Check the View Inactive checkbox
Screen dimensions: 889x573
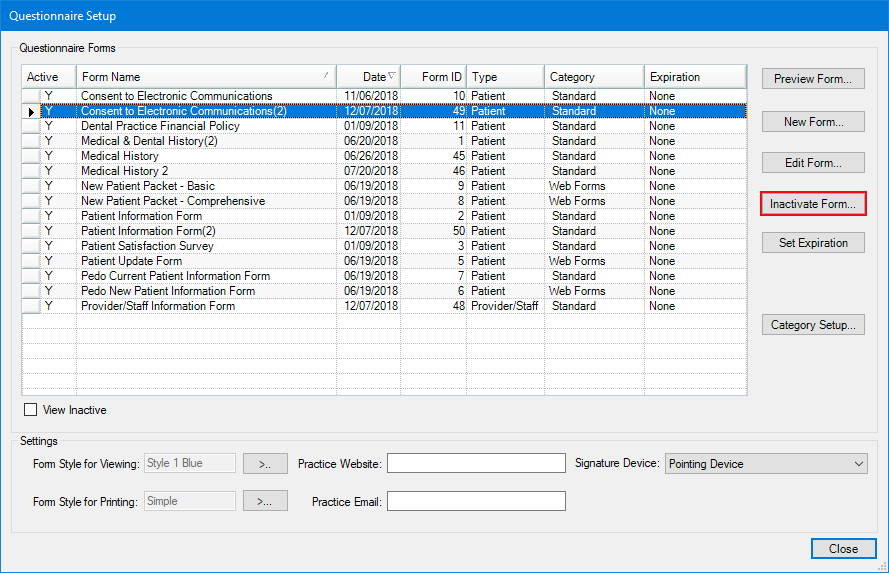31,410
